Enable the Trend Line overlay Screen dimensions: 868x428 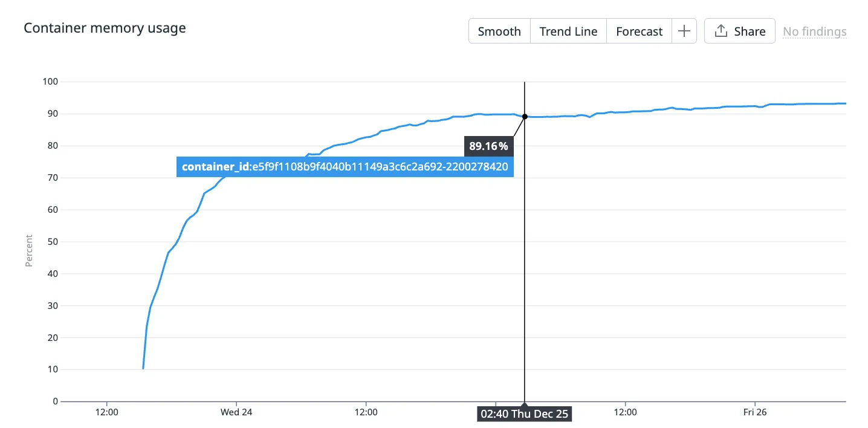pyautogui.click(x=568, y=31)
